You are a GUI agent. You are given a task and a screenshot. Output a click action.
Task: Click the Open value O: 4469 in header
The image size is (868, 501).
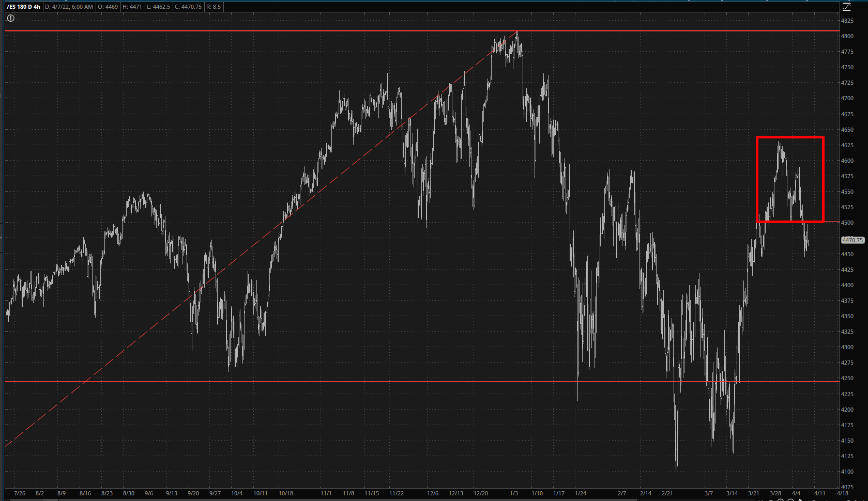(x=109, y=7)
